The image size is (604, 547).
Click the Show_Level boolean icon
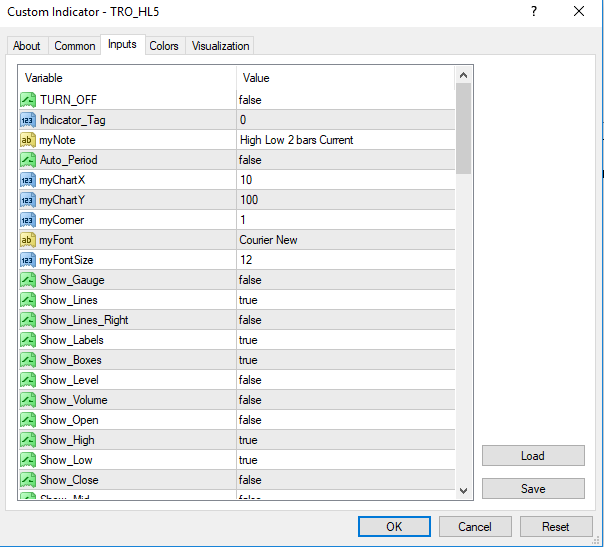28,380
